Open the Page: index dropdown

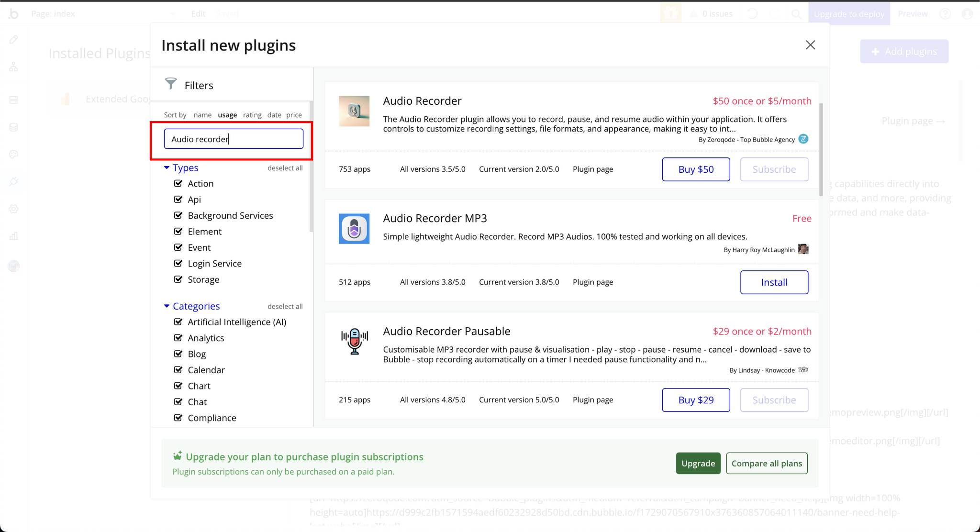(x=104, y=14)
